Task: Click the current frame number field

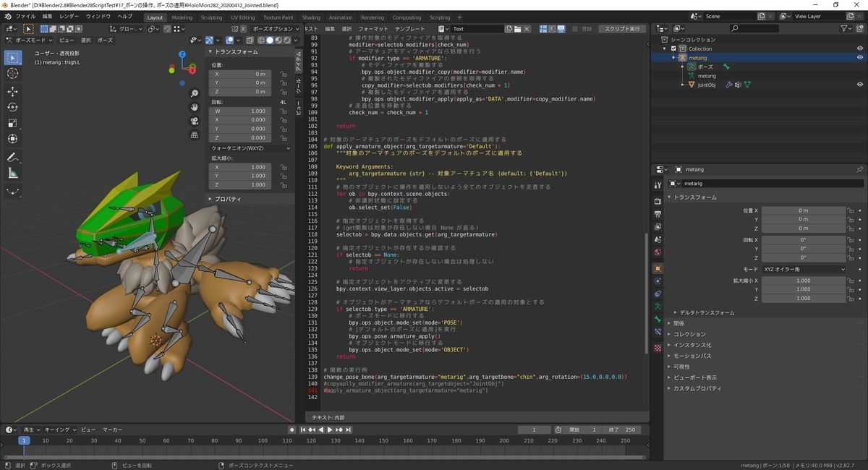Action: [x=535, y=430]
